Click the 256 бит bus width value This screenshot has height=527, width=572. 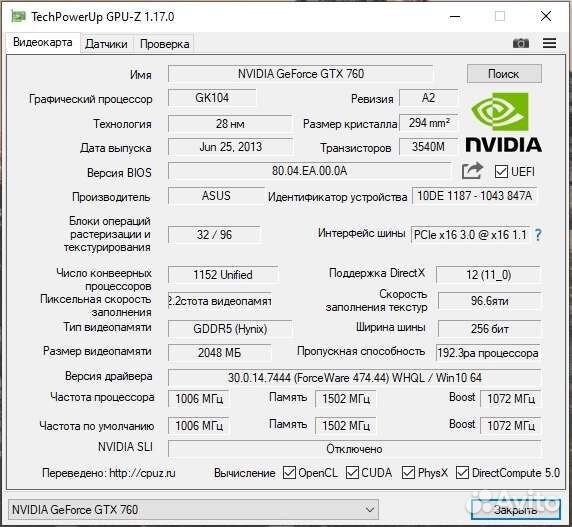click(x=489, y=329)
